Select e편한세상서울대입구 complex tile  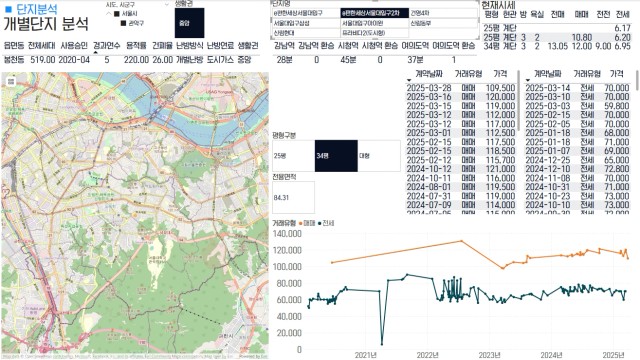(306, 13)
